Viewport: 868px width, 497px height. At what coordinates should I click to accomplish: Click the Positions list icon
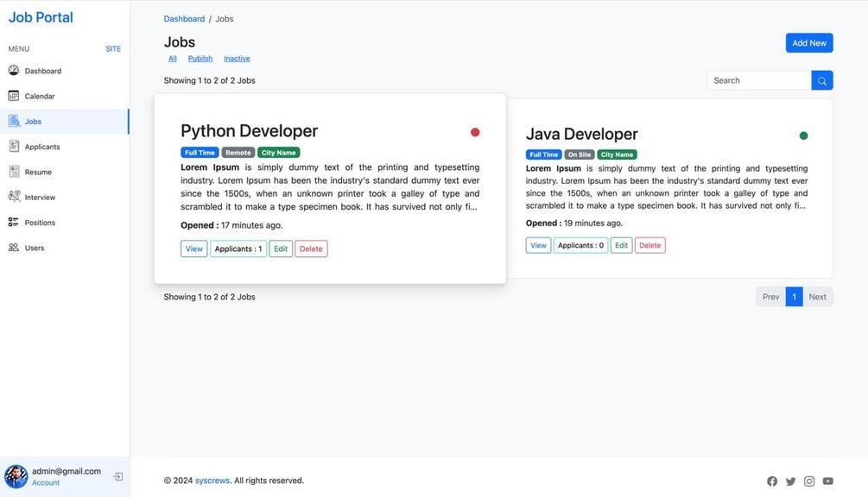14,223
